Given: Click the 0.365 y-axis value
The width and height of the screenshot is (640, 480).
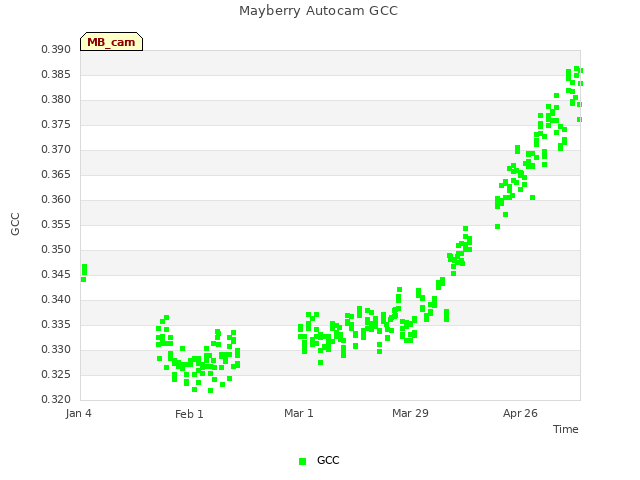Looking at the screenshot, I should (x=56, y=175).
